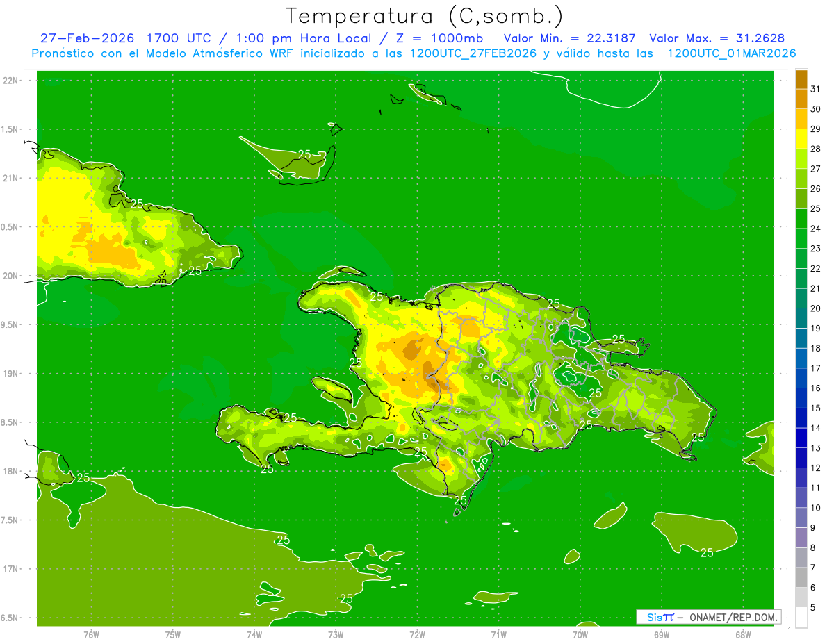The width and height of the screenshot is (834, 644).
Task: Click the "21N" latitude label
Action: point(10,179)
